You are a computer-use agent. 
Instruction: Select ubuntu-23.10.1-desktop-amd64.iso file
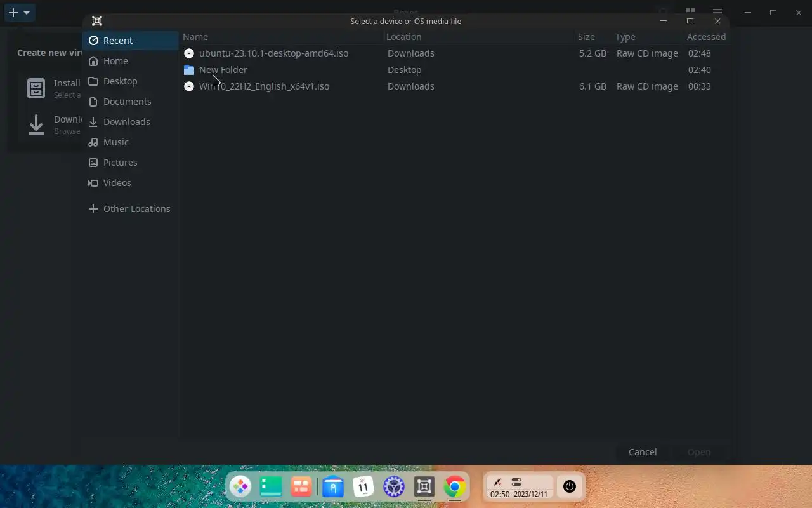click(454, 53)
